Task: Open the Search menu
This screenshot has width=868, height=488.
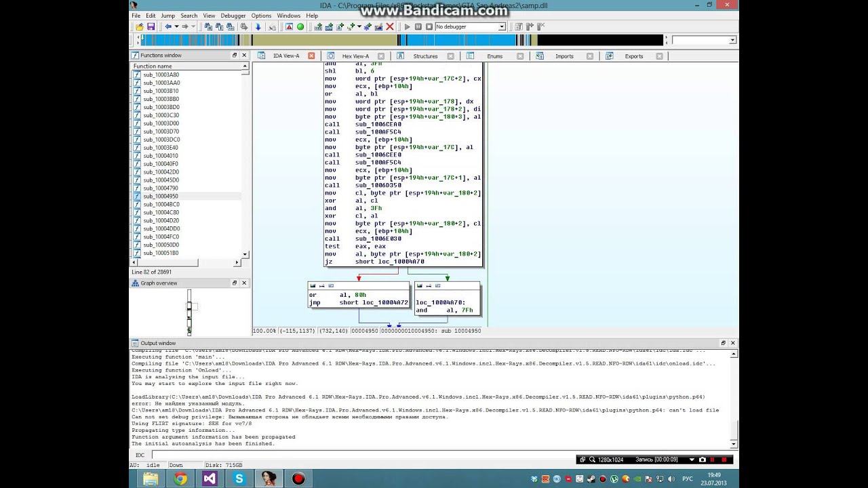Action: tap(189, 16)
